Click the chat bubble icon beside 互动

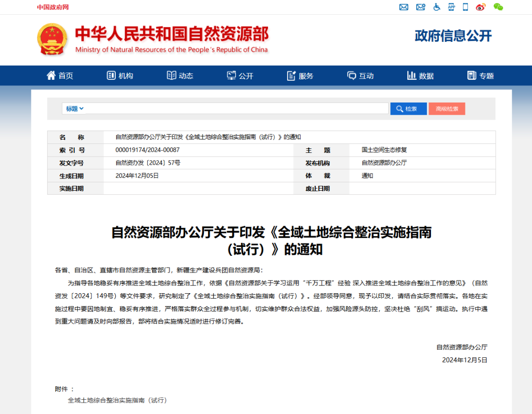(352, 75)
